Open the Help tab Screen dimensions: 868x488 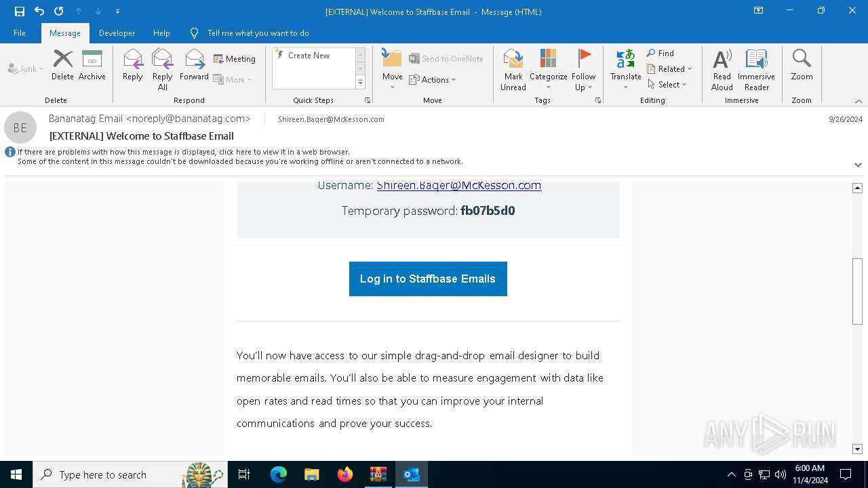pyautogui.click(x=161, y=33)
